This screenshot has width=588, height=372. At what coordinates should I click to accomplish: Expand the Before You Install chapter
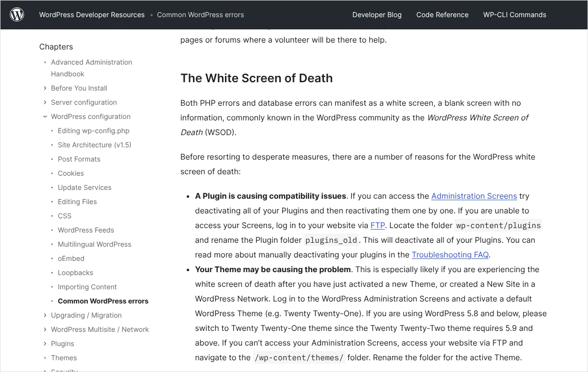coord(45,88)
